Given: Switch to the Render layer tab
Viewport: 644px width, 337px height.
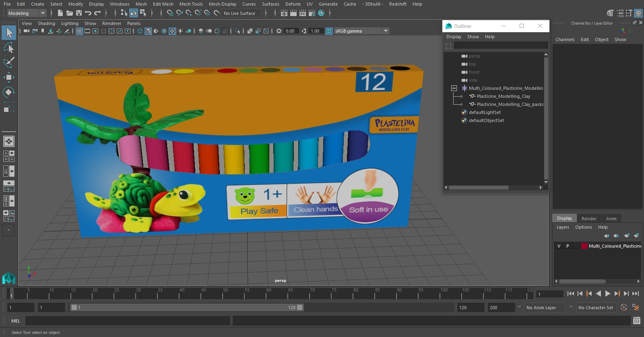Looking at the screenshot, I should [589, 219].
